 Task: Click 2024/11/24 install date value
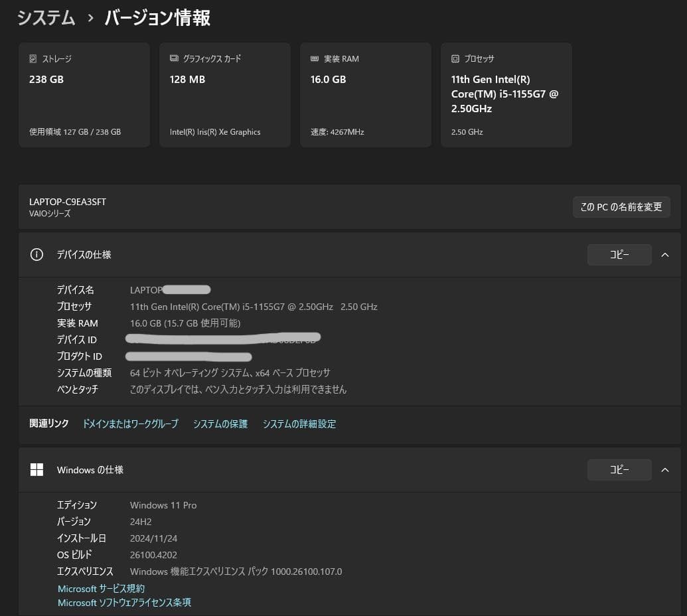153,538
